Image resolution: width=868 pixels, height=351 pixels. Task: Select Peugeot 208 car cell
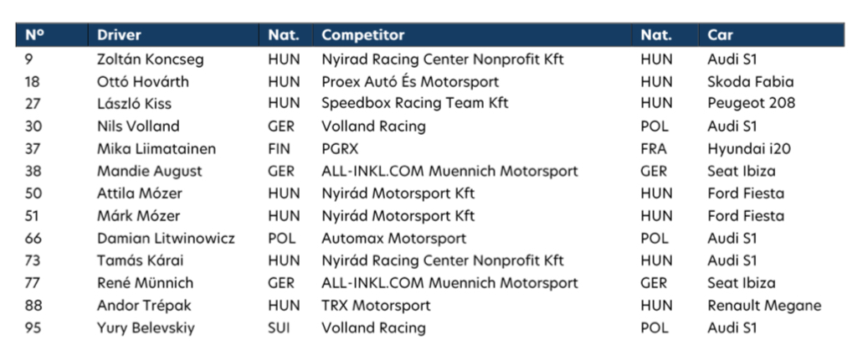tap(751, 104)
